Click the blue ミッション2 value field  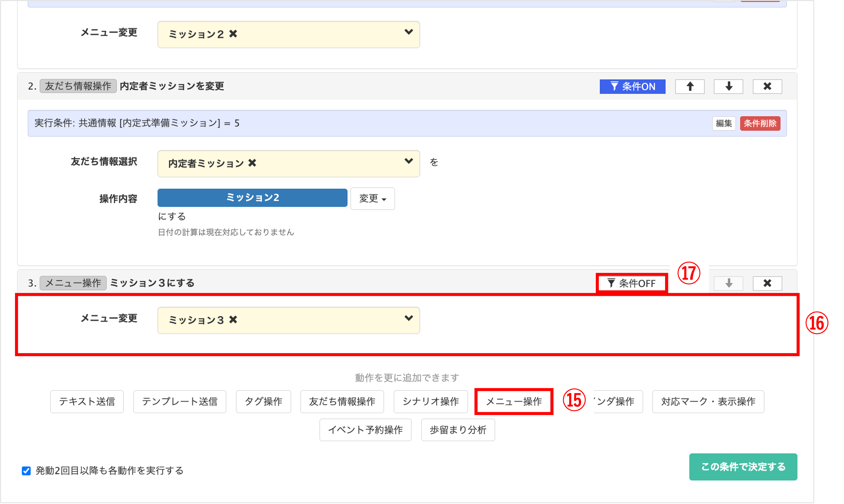tap(252, 198)
